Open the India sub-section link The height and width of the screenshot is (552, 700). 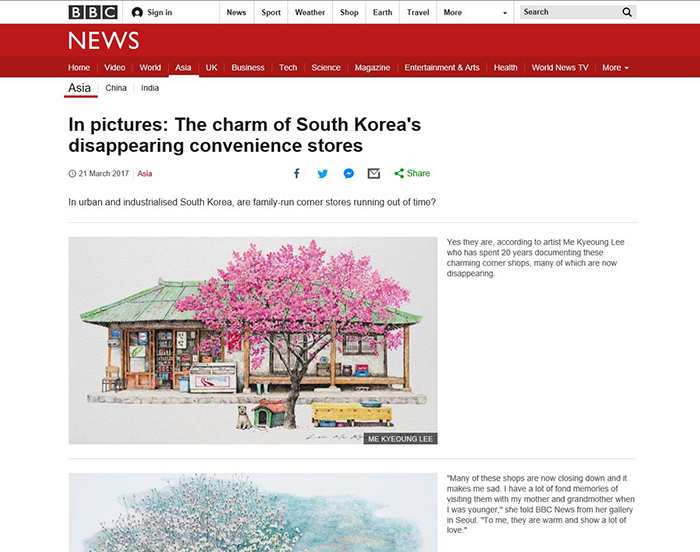coord(150,88)
